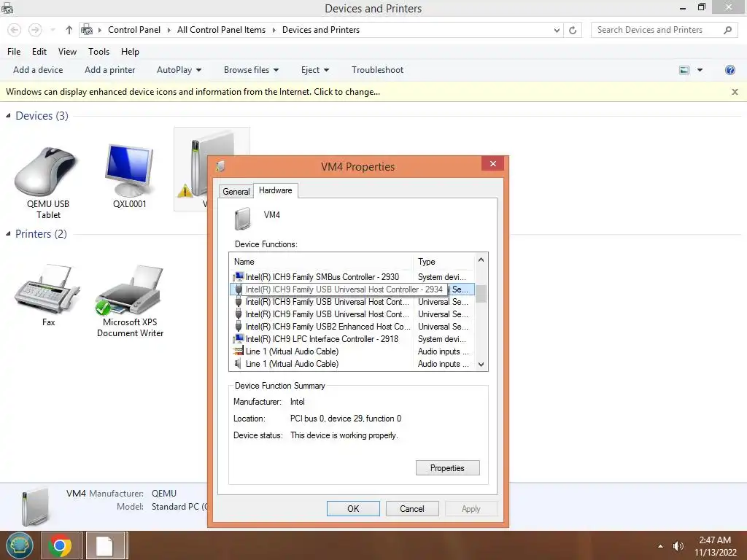Screen dimensions: 747x560
Task: Click Add a device
Action: coord(38,70)
